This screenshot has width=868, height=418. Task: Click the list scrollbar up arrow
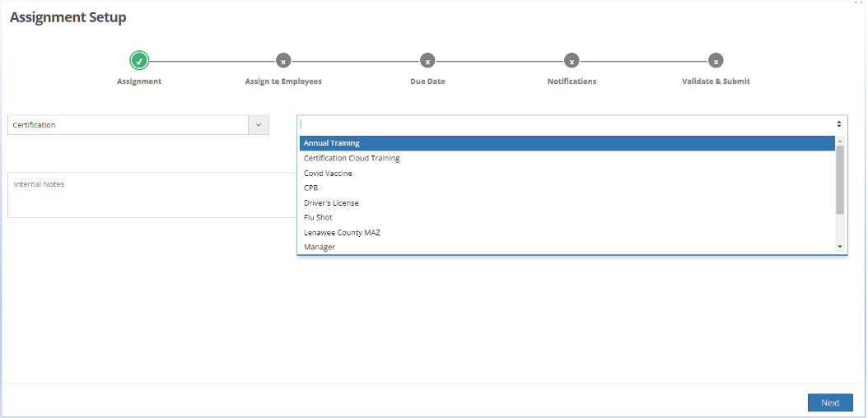click(840, 140)
